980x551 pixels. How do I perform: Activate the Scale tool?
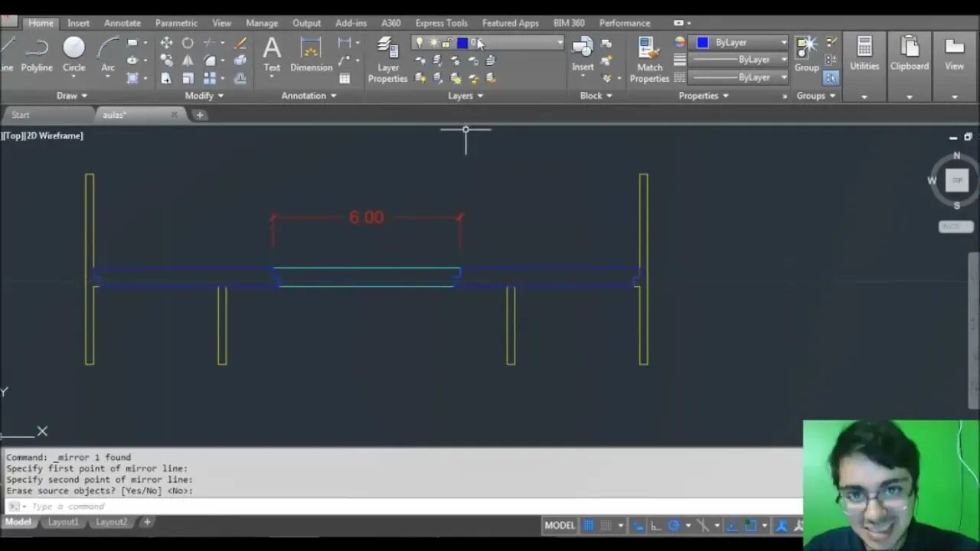[188, 78]
